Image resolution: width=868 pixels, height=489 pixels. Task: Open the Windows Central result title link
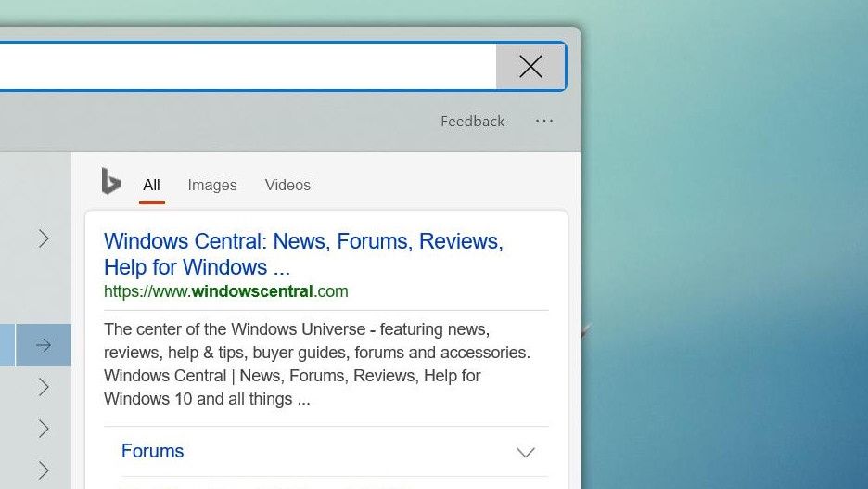303,254
